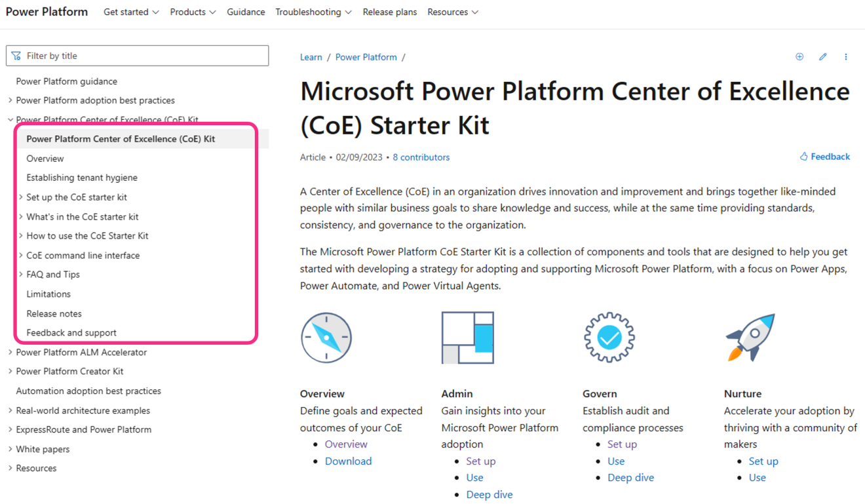The image size is (865, 504).
Task: Open the Release plans menu item
Action: (x=389, y=12)
